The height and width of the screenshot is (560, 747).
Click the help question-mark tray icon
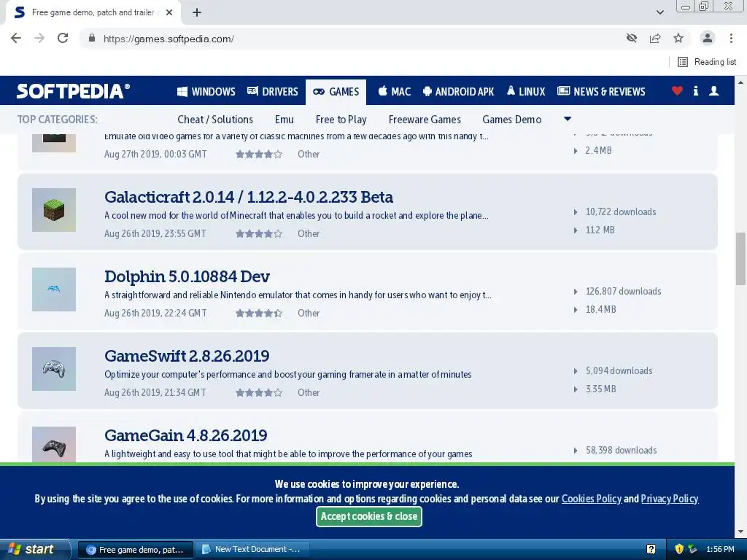[x=651, y=549]
